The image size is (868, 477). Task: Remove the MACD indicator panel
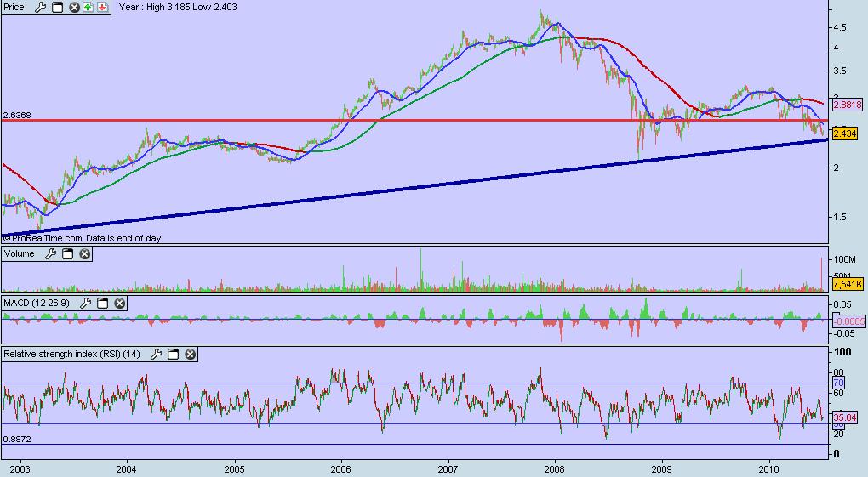tap(120, 304)
